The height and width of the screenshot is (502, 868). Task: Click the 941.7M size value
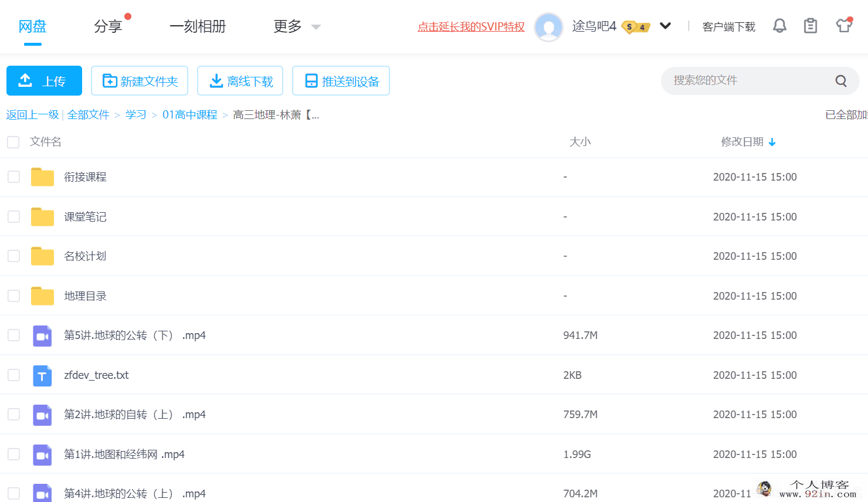coord(581,335)
